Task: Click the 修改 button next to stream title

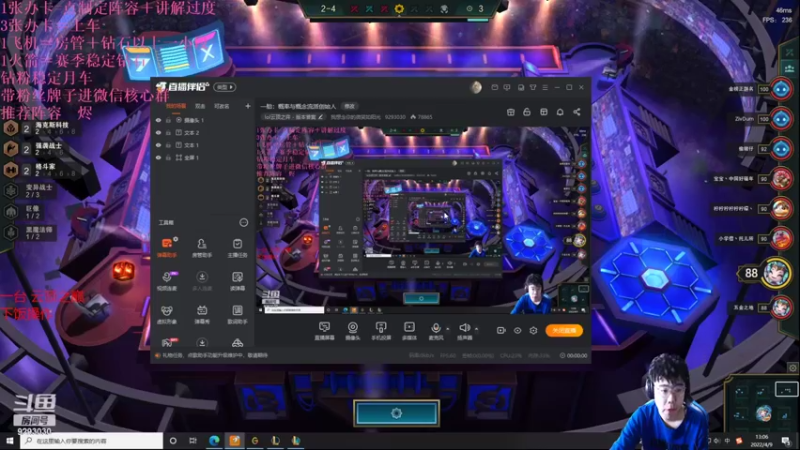Action: [x=349, y=106]
